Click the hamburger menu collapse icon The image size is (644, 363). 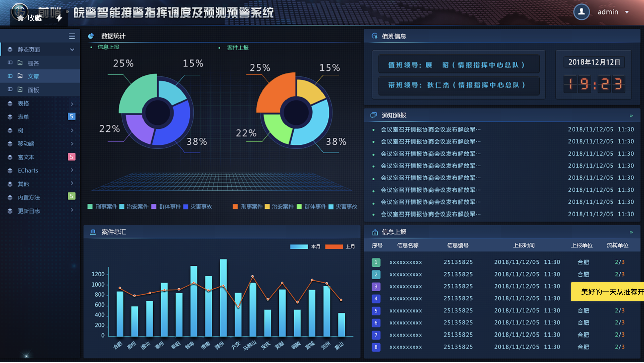coord(72,36)
